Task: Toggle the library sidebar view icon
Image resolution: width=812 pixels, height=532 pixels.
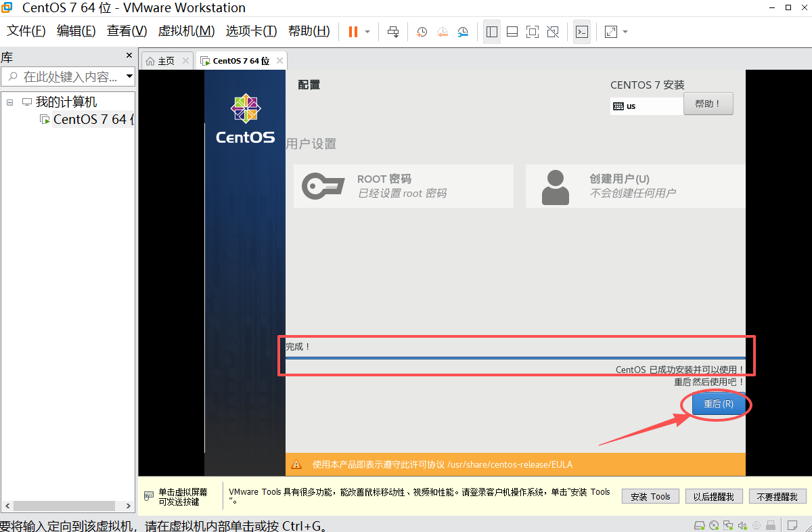Action: tap(492, 32)
